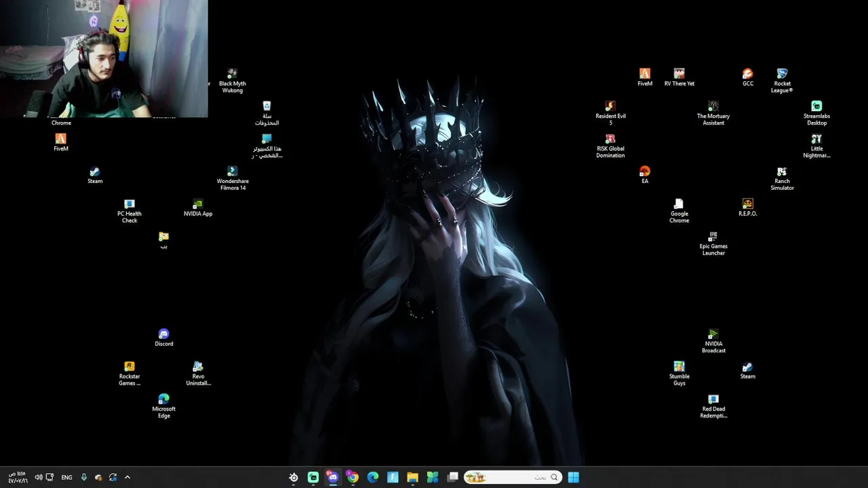Select the Little Nightmares icon
Viewport: 868px width, 488px height.
pyautogui.click(x=816, y=146)
